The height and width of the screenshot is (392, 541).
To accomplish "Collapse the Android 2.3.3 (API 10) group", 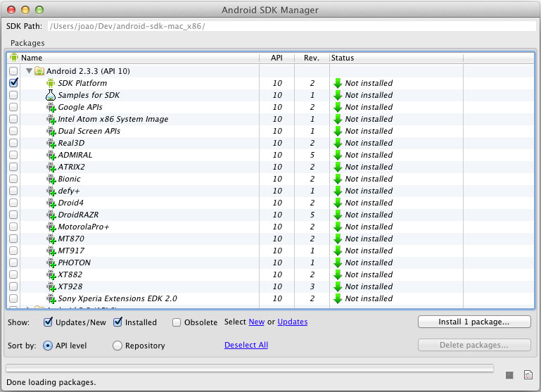I will [x=29, y=71].
